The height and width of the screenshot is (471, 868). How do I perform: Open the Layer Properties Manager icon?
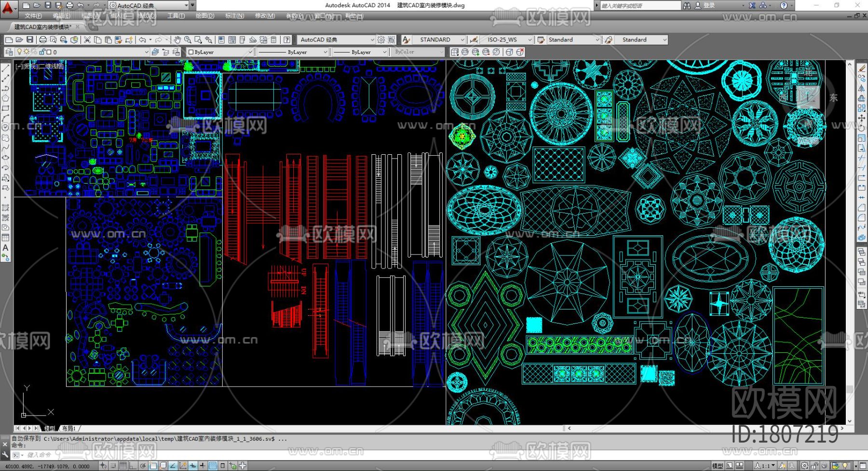point(9,52)
